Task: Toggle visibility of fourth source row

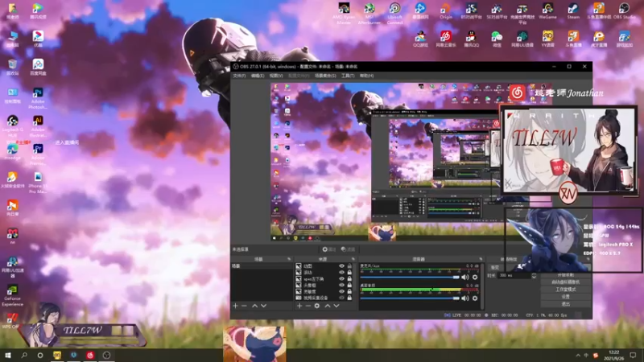Action: tap(341, 285)
